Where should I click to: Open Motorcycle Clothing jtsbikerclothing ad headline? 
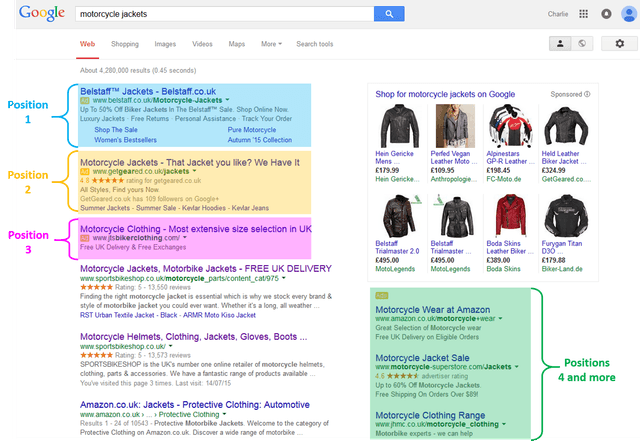[196, 229]
